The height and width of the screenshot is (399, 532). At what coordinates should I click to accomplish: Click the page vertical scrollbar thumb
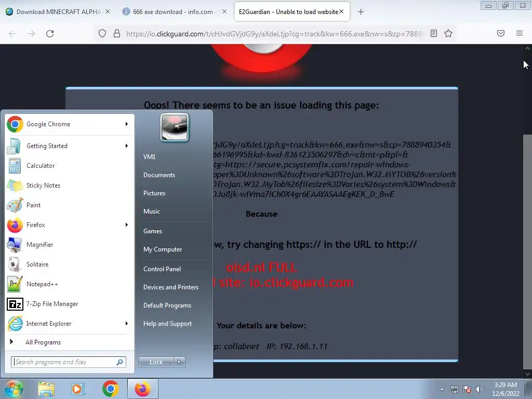pyautogui.click(x=528, y=251)
